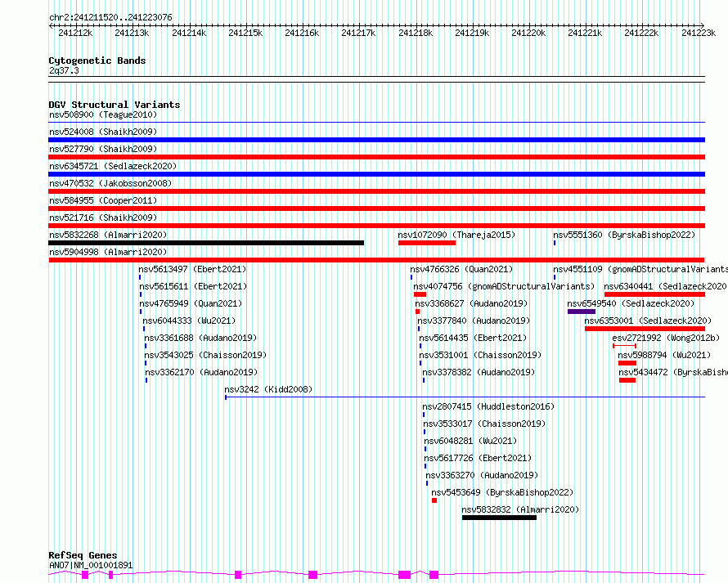
Task: Click the black nsv5832832 (Almarri2020) bar
Action: tap(499, 518)
